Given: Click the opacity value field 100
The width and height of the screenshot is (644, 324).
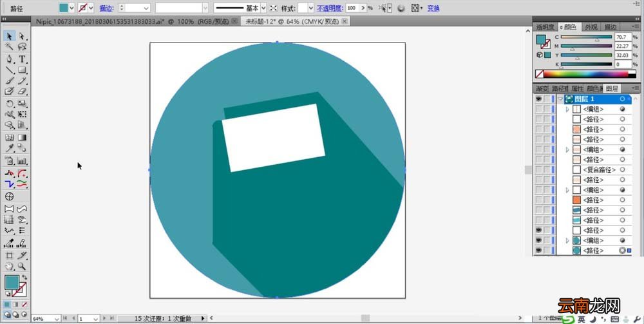Looking at the screenshot, I should pyautogui.click(x=352, y=8).
